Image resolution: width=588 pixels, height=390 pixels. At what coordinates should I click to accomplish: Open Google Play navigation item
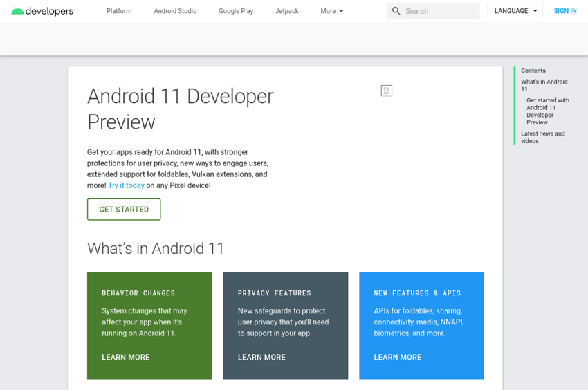(236, 11)
